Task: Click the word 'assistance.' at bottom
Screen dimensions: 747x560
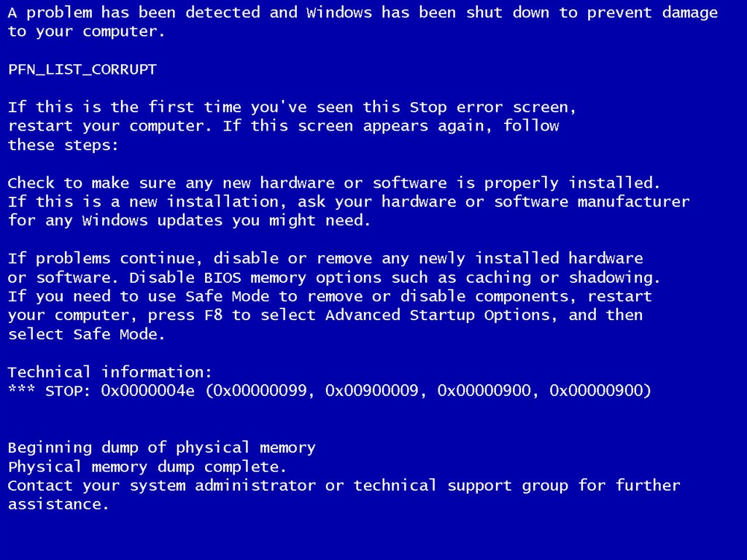Action: 58,505
